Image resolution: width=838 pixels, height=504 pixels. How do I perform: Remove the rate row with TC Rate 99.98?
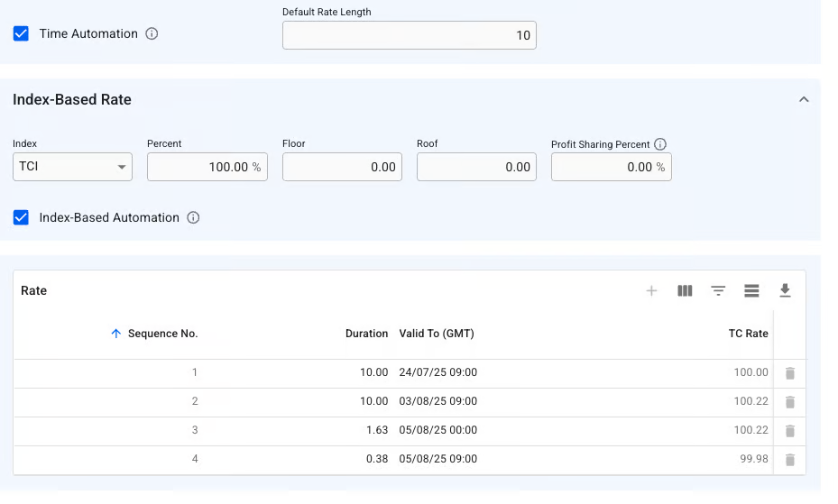790,460
